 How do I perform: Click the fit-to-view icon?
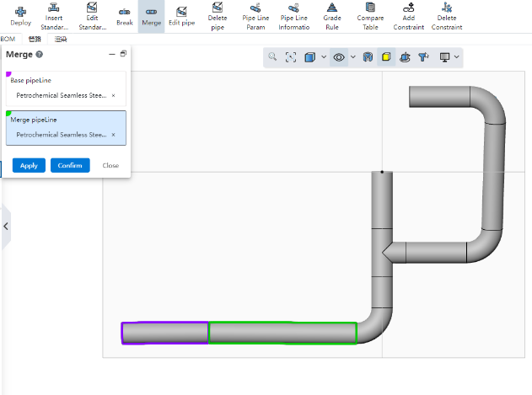pos(291,57)
